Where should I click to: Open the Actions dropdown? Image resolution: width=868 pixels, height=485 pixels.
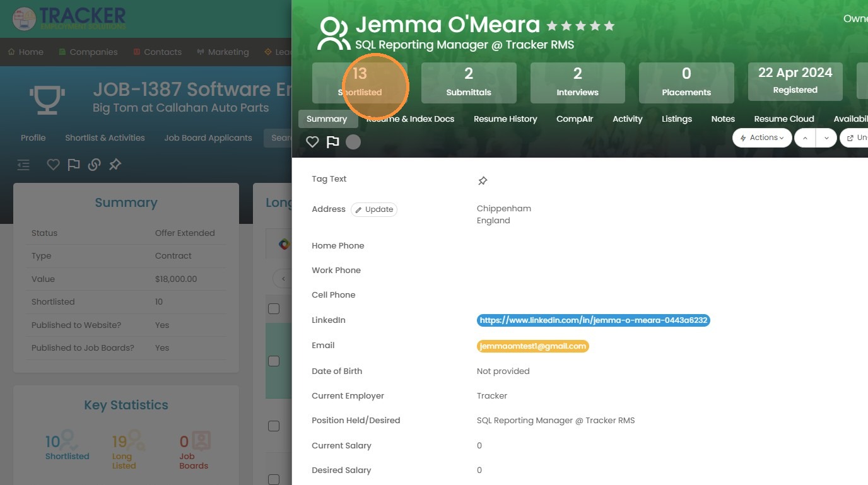762,137
